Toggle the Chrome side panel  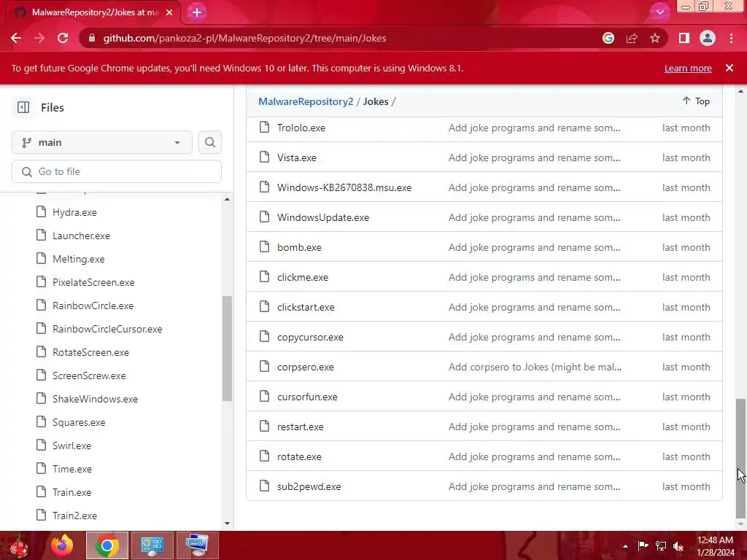[684, 38]
